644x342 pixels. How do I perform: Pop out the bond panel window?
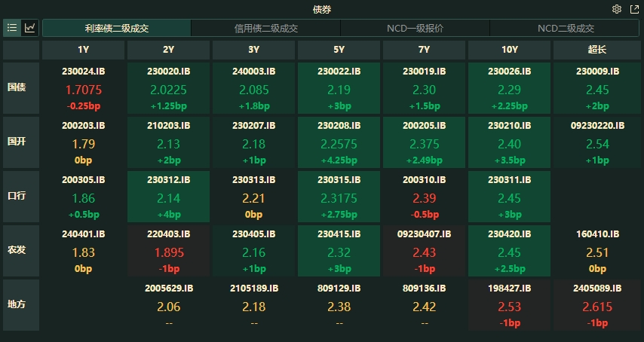[634, 9]
